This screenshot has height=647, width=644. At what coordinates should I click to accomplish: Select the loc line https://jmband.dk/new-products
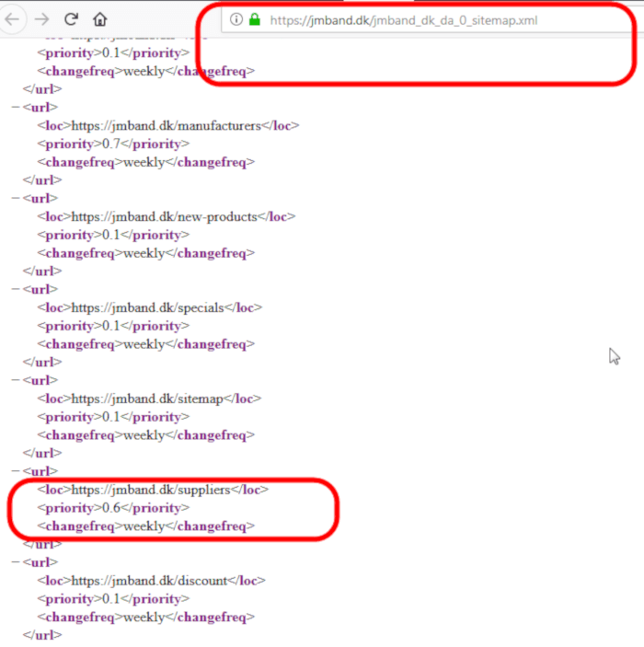(167, 216)
